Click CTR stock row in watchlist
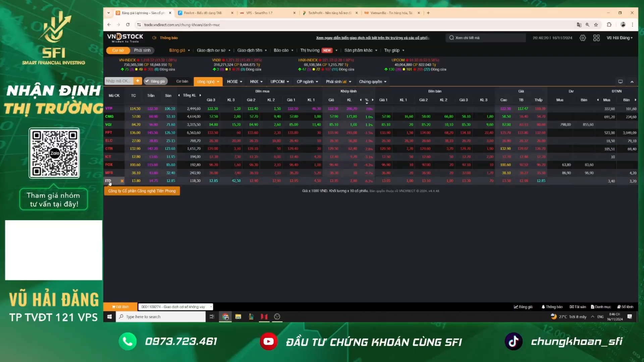 [x=109, y=148]
